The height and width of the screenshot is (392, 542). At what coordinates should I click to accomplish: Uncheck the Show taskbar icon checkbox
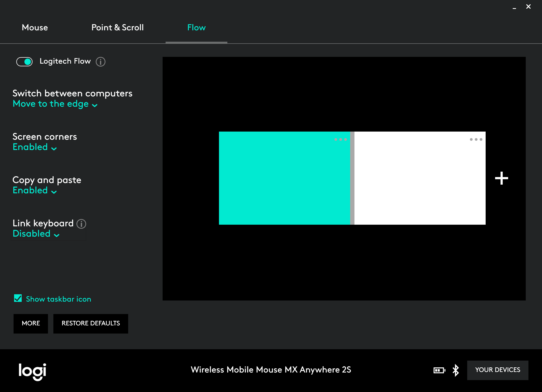(x=18, y=299)
